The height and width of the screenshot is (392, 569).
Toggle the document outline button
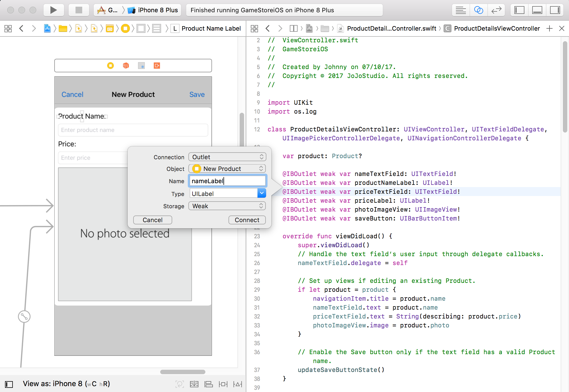point(9,384)
